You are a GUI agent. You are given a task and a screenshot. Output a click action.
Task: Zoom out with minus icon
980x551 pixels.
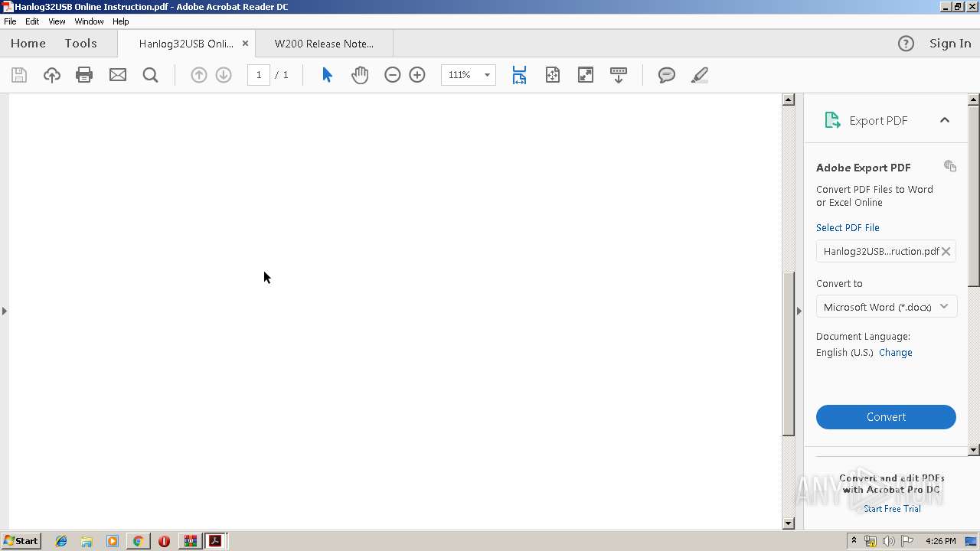392,75
